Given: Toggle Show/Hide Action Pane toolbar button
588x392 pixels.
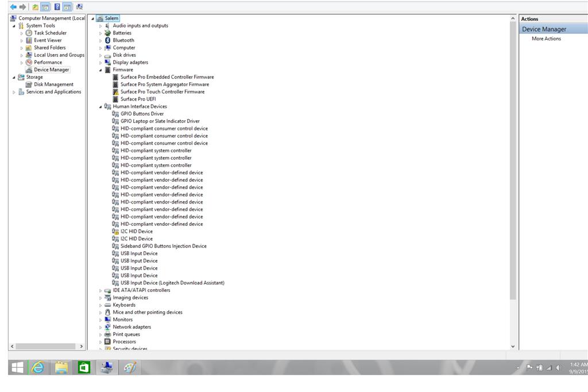Looking at the screenshot, I should (67, 7).
